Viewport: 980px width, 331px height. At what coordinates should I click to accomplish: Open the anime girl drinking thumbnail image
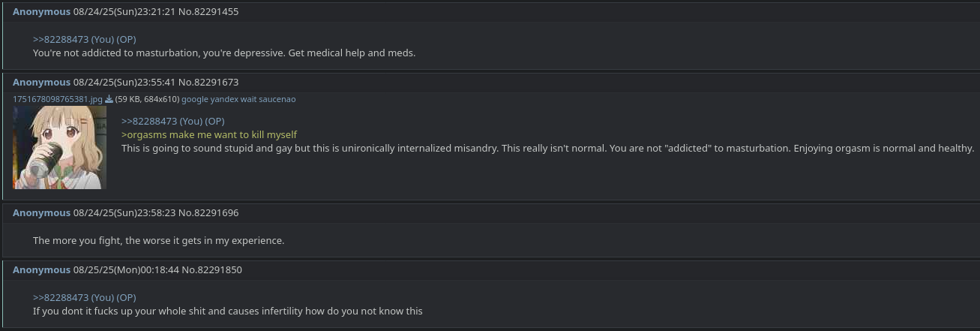click(59, 147)
